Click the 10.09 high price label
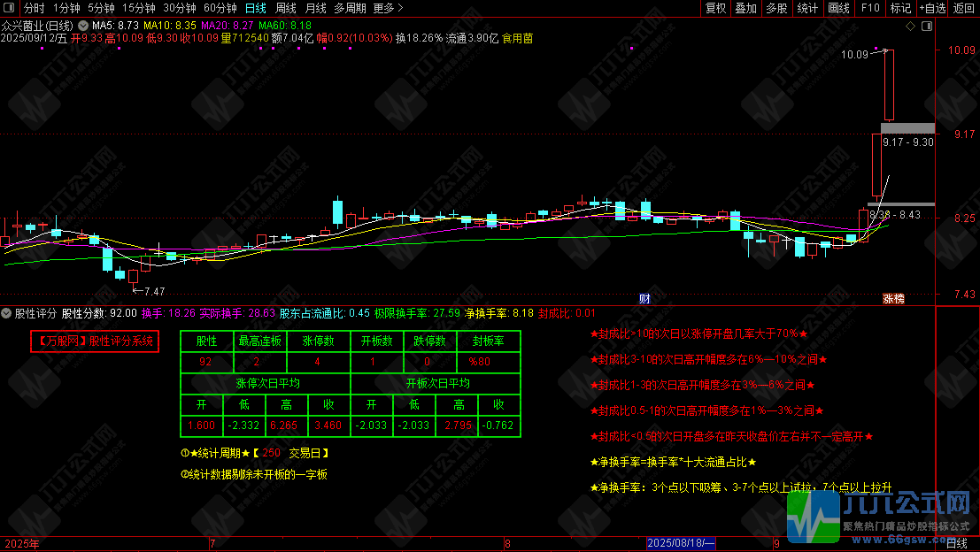 (x=854, y=54)
